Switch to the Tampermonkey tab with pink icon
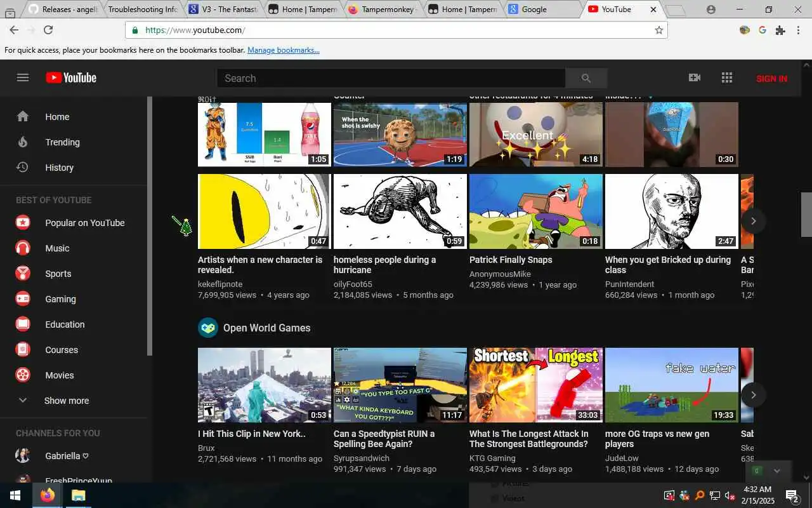Image resolution: width=812 pixels, height=508 pixels. tap(383, 10)
